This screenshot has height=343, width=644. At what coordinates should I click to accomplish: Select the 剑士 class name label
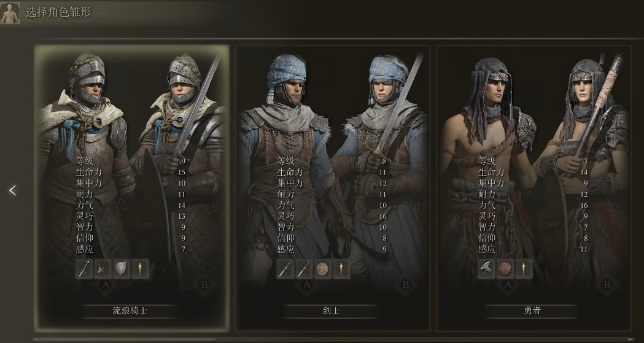(x=331, y=311)
